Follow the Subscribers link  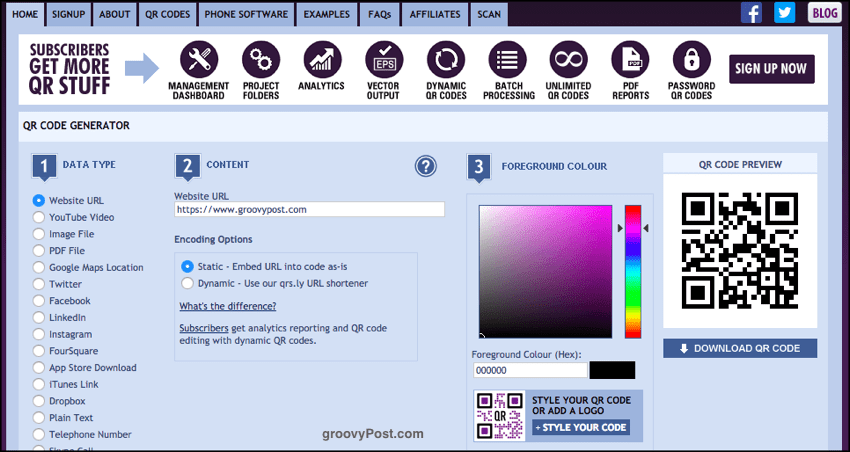[x=204, y=328]
